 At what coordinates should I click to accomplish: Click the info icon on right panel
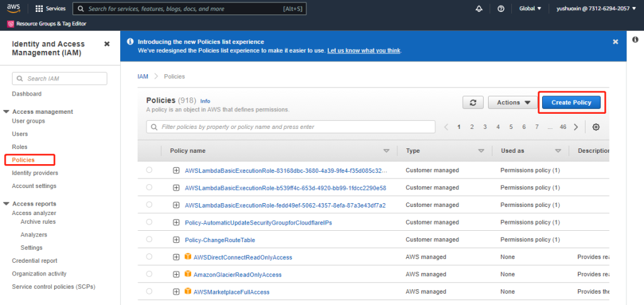point(635,40)
